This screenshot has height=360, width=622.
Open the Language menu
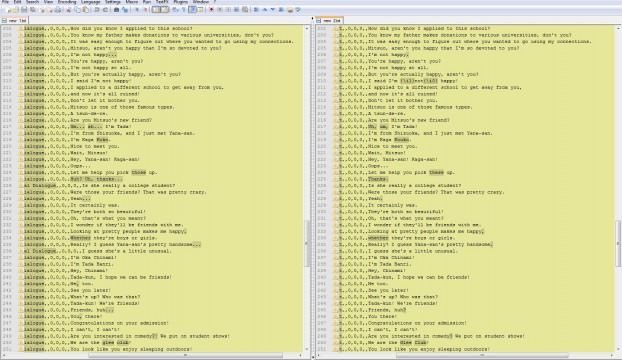click(90, 2)
